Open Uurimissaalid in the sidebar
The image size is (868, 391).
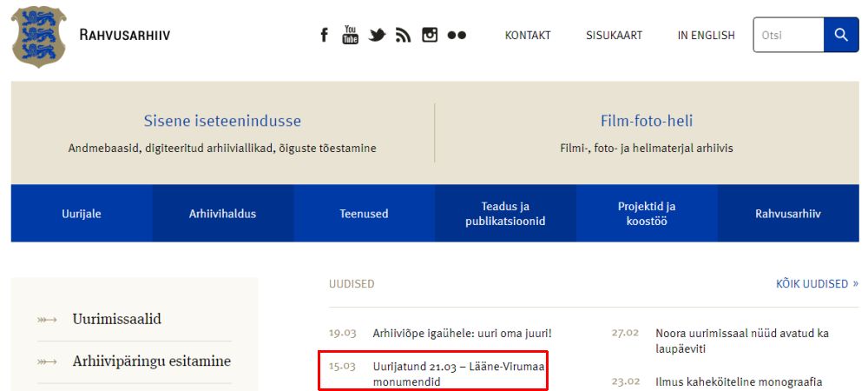[x=116, y=320]
